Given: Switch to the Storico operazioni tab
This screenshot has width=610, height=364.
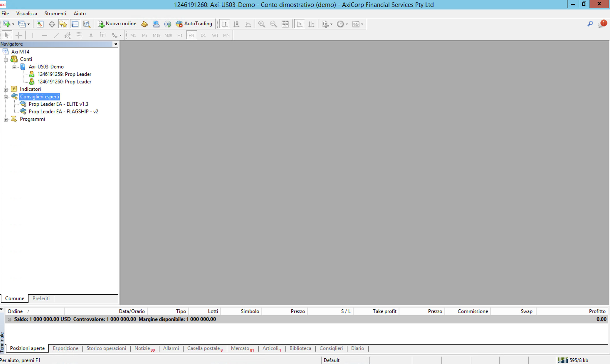Looking at the screenshot, I should click(106, 348).
